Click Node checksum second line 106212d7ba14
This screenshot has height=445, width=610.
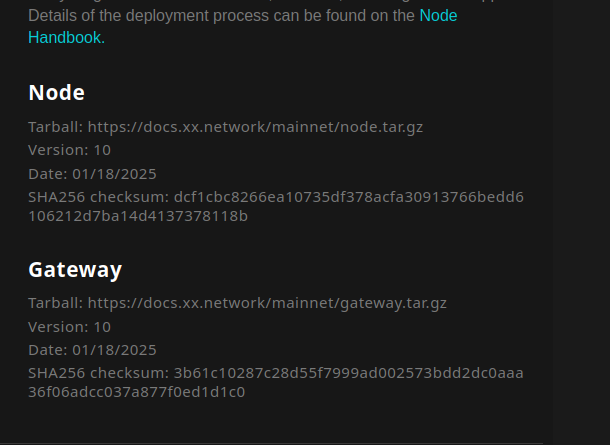coord(138,215)
